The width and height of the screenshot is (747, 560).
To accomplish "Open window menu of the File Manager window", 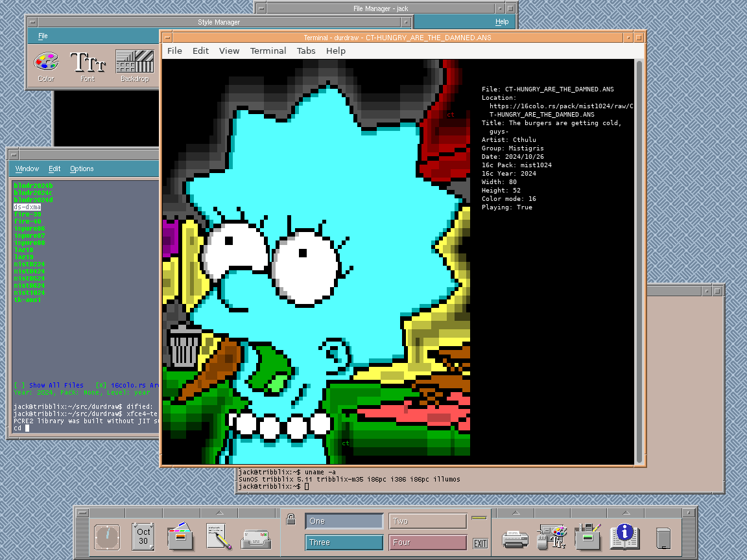I will point(261,8).
